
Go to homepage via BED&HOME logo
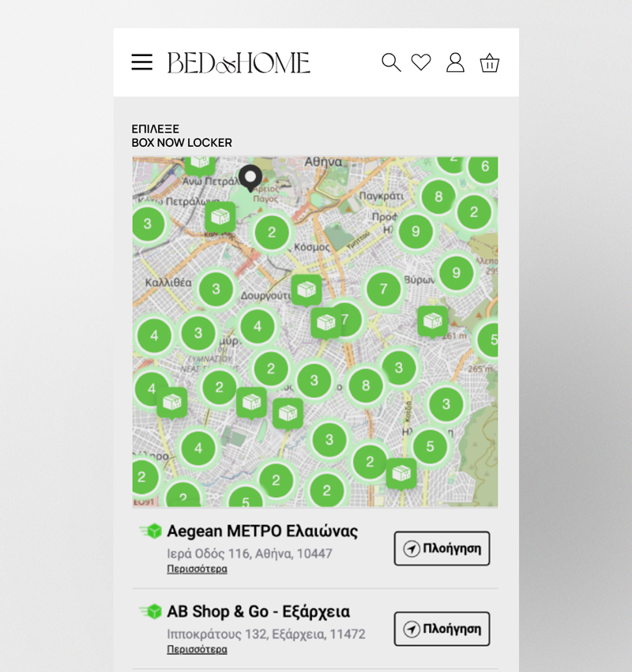239,62
